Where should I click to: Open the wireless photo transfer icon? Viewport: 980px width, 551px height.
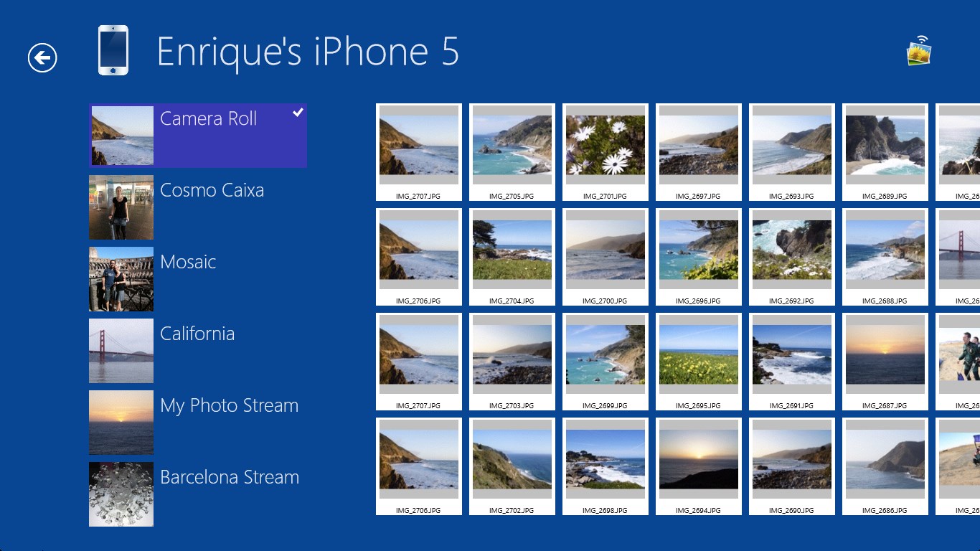point(919,50)
